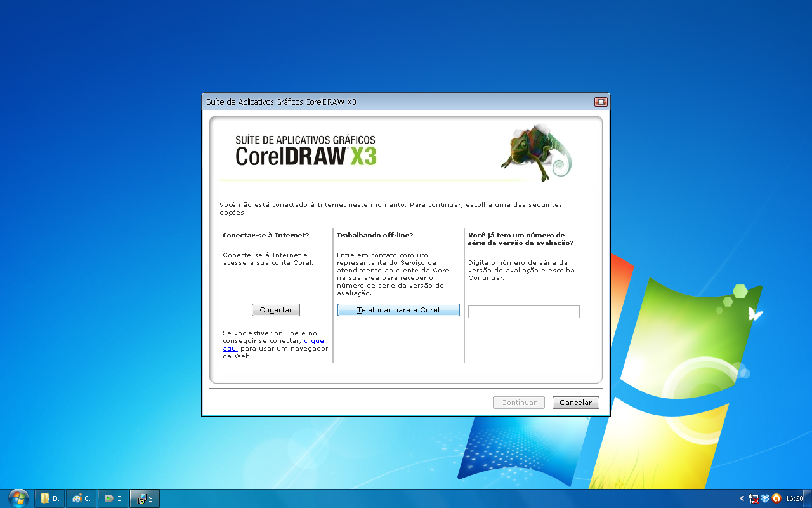812x508 pixels.
Task: Click the 'Trabalhando off-line?' heading
Action: click(x=375, y=235)
